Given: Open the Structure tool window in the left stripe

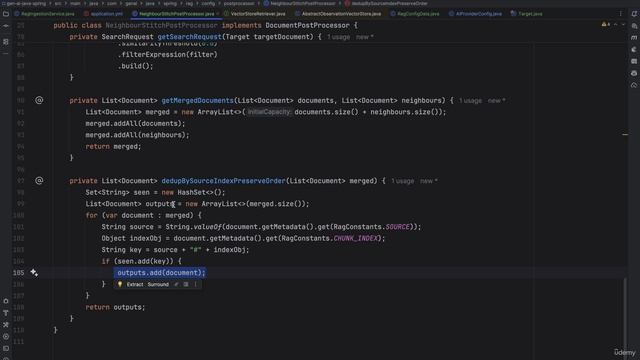Looking at the screenshot, I should (x=6, y=42).
